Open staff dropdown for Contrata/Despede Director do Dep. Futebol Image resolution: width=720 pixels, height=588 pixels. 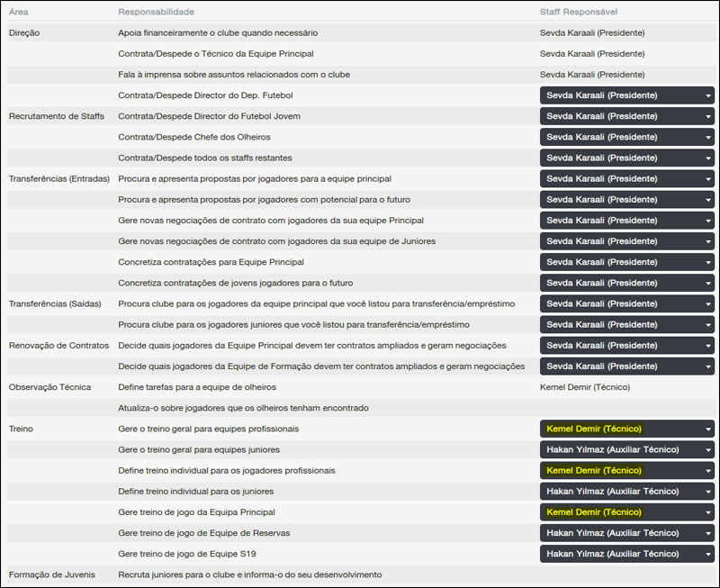tap(626, 95)
